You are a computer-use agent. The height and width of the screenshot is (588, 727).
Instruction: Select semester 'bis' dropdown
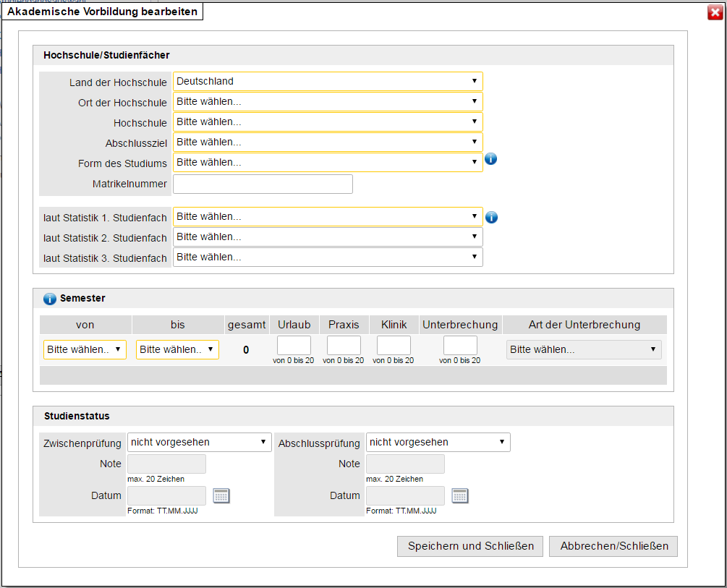177,349
